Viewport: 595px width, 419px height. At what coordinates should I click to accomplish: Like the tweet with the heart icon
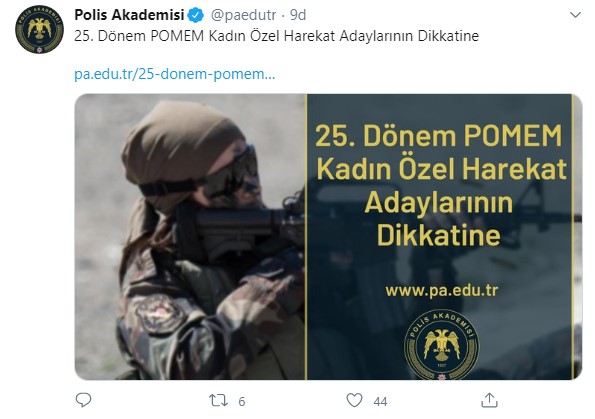[x=354, y=400]
